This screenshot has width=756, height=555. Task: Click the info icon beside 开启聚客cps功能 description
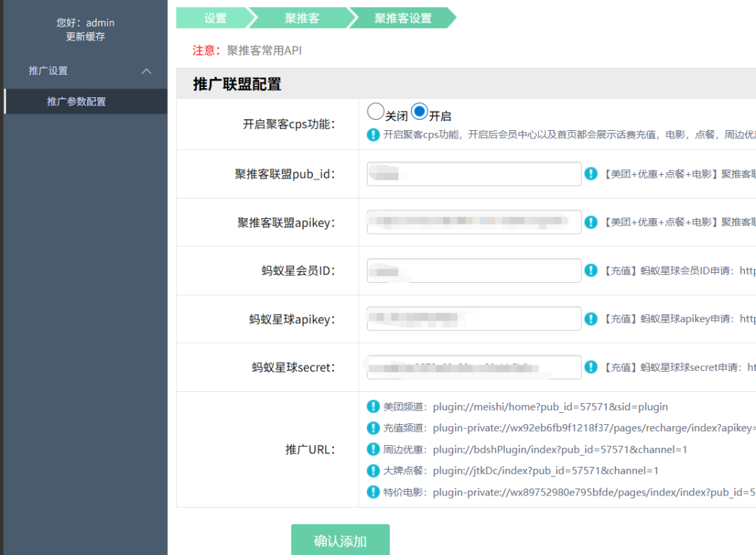coord(372,134)
